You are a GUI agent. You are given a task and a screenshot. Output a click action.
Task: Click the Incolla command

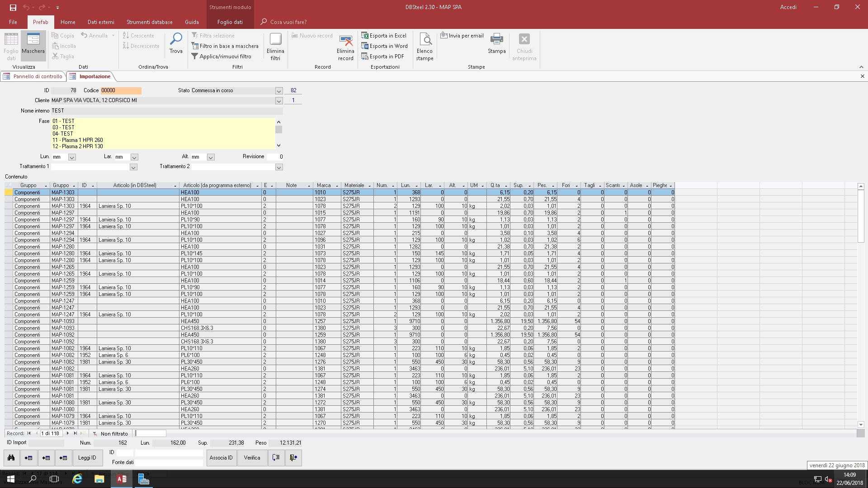coord(64,46)
